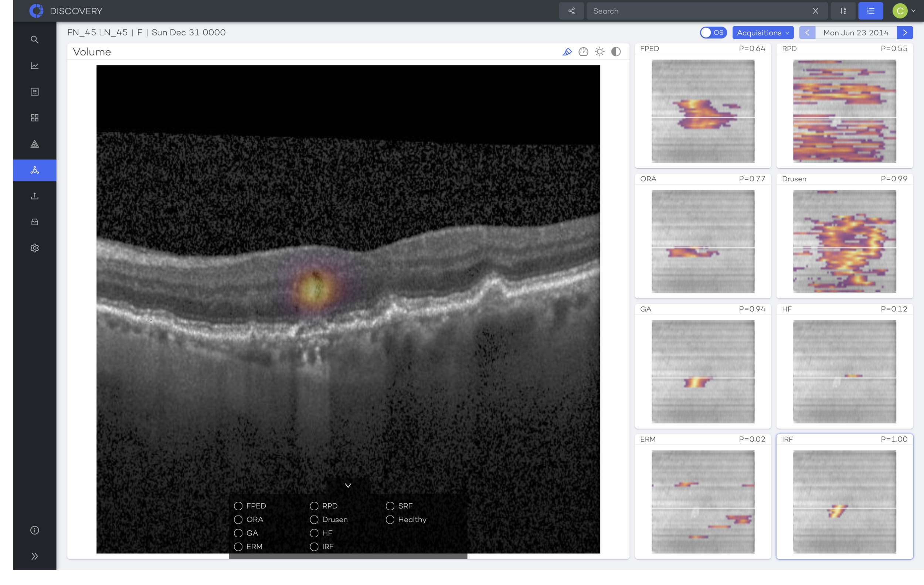Click the P=0.55 RPD probability value
The height and width of the screenshot is (585, 924).
[x=894, y=48]
